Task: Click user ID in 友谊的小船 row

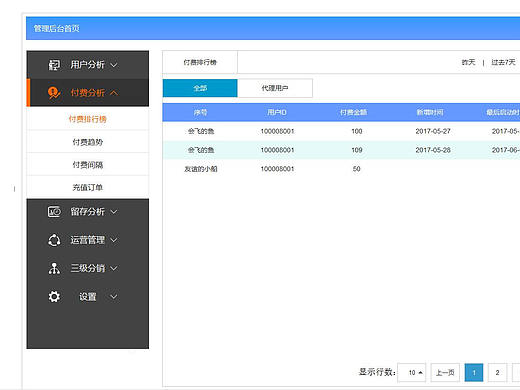Action: tap(277, 169)
